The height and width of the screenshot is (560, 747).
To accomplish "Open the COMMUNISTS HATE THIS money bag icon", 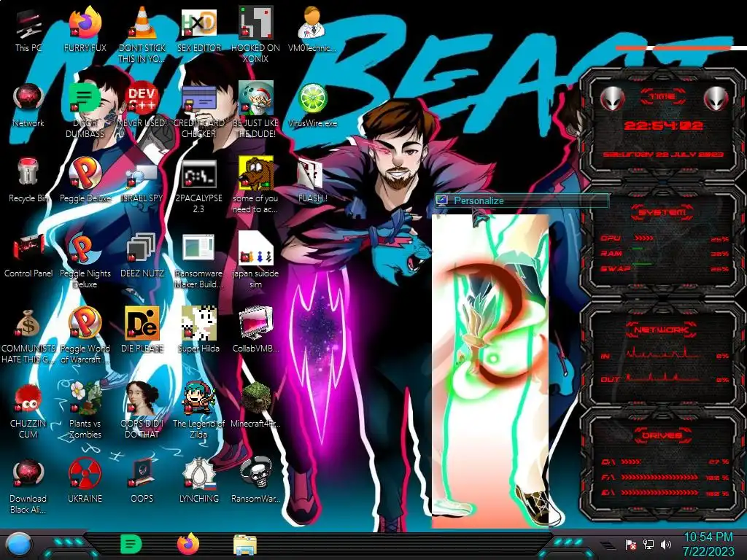I will coord(28,335).
